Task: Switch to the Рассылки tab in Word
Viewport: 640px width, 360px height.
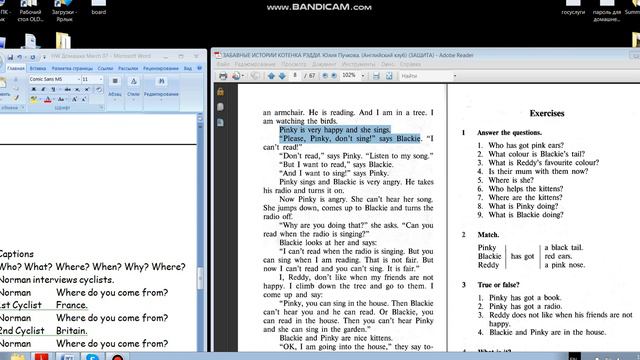Action: pyautogui.click(x=128, y=68)
